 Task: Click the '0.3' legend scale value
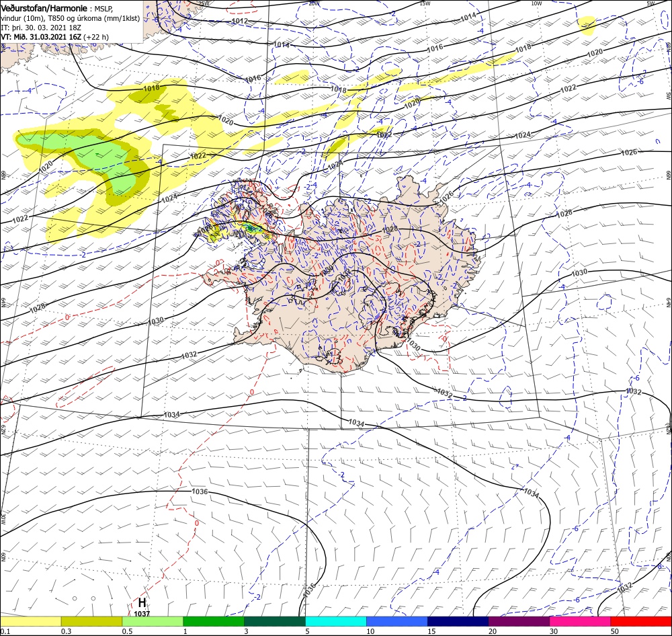[x=66, y=631]
